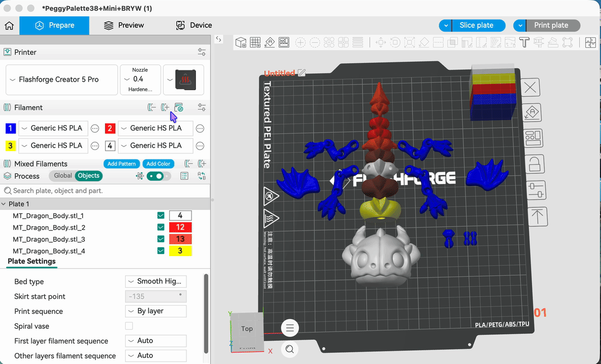Go to the home screen icon

(x=9, y=25)
